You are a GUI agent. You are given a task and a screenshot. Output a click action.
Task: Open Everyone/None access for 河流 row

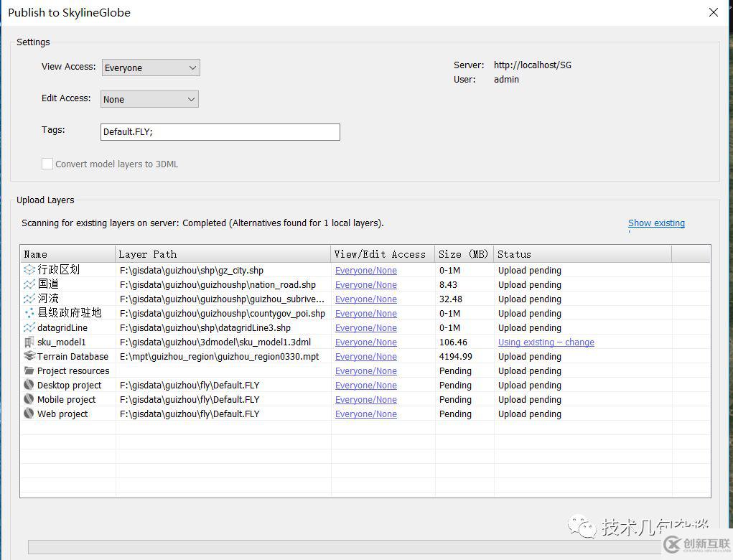point(366,299)
